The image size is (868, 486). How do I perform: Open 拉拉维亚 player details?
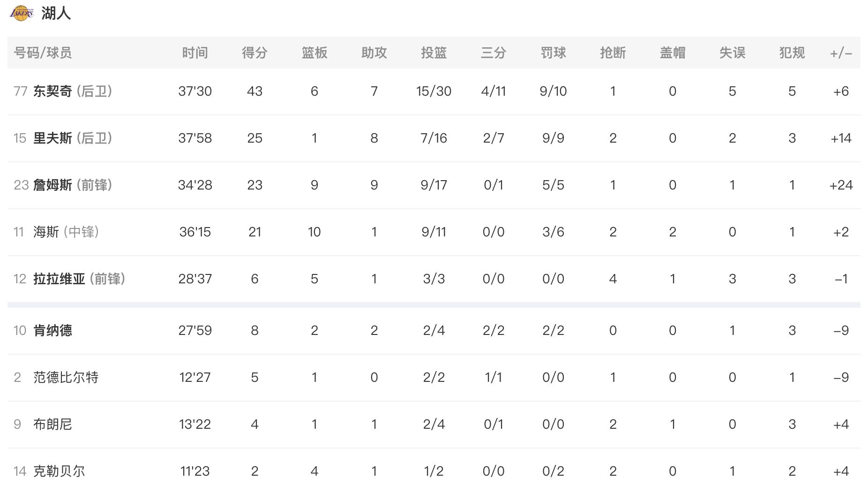click(59, 279)
